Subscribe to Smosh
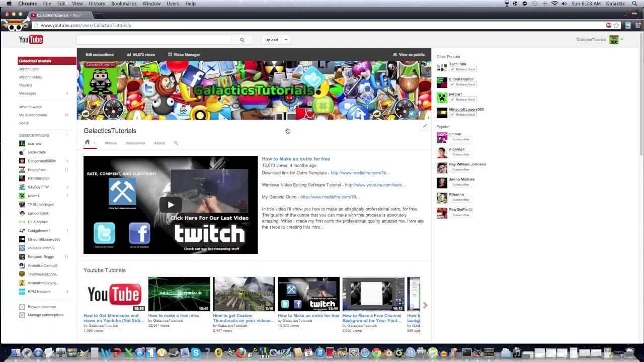 click(x=460, y=139)
